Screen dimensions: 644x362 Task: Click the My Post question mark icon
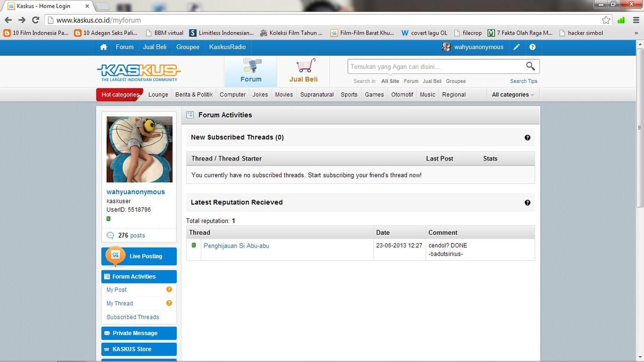(169, 290)
